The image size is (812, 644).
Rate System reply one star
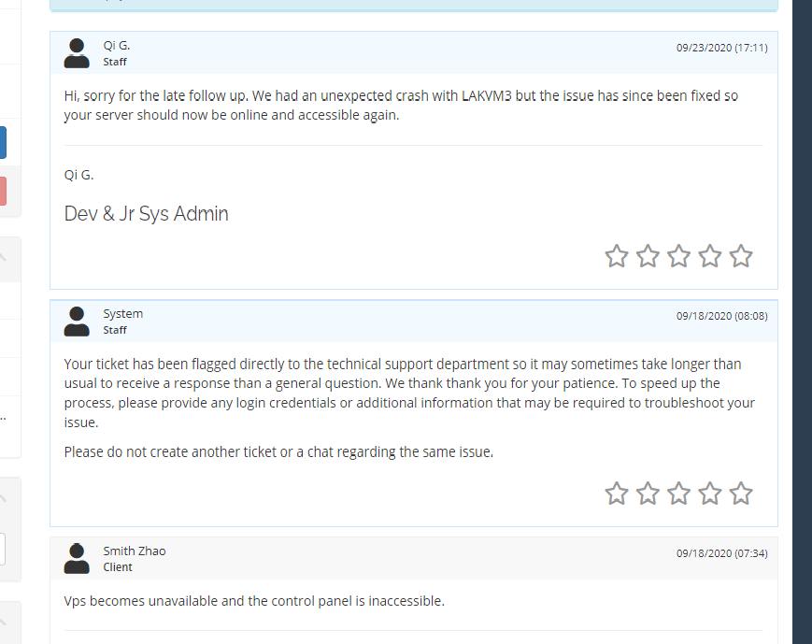617,494
